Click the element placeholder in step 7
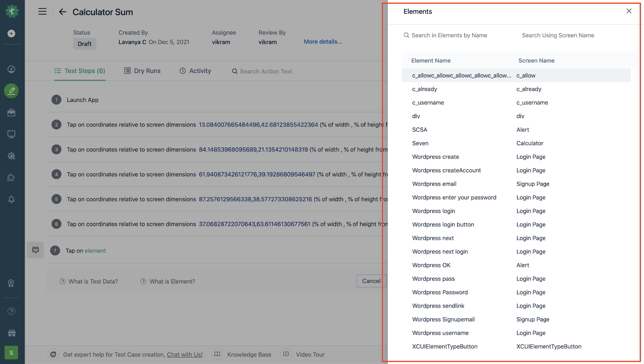 (x=95, y=251)
